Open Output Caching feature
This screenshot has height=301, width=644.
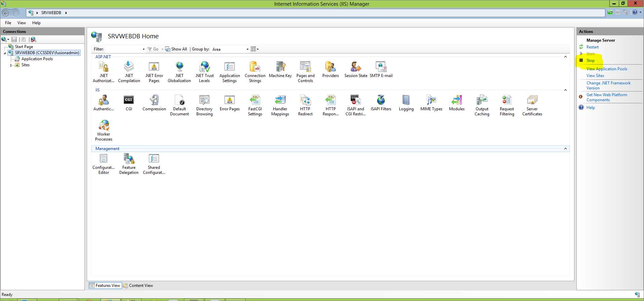pyautogui.click(x=482, y=105)
